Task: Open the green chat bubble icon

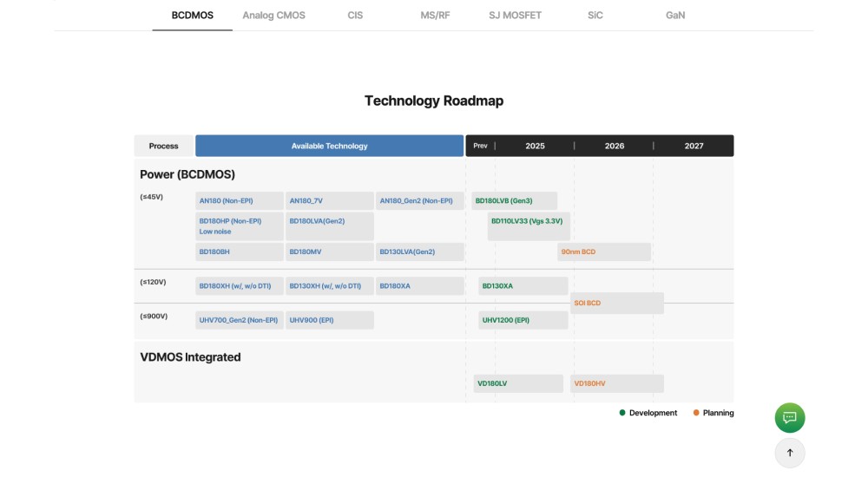Action: click(789, 418)
